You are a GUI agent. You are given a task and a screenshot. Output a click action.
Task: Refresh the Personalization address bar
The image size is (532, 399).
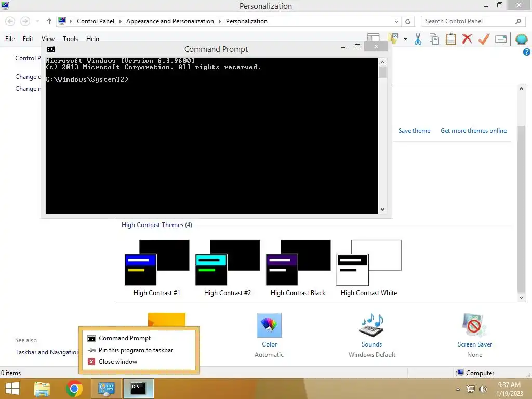tap(408, 21)
